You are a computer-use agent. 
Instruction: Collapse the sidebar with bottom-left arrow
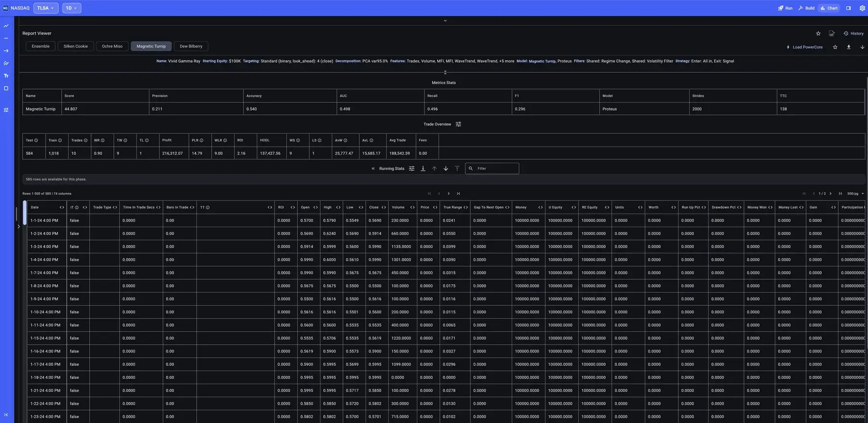point(6,414)
